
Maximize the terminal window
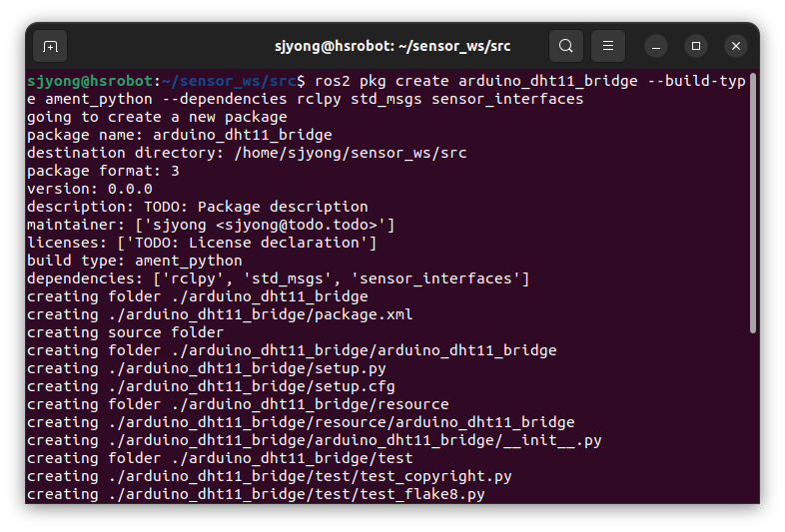click(x=696, y=46)
